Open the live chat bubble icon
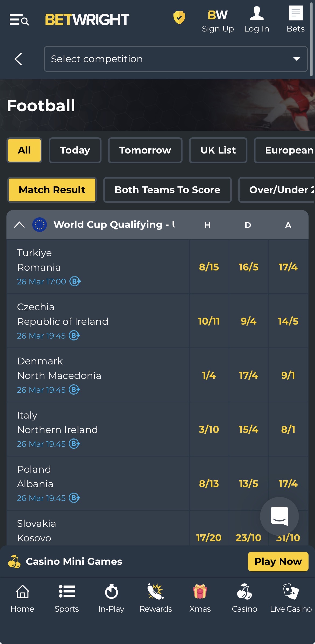The width and height of the screenshot is (315, 644). [x=279, y=516]
